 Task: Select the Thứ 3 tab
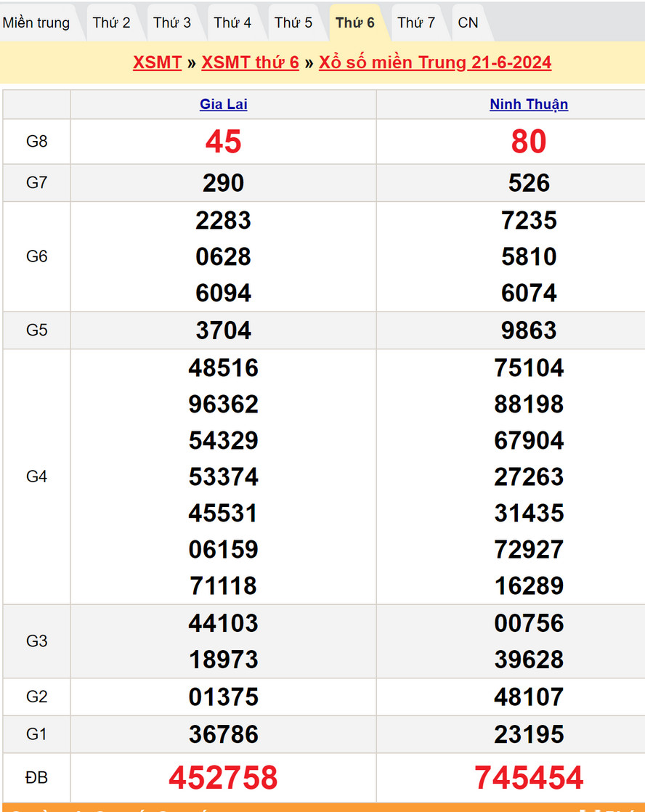(172, 23)
